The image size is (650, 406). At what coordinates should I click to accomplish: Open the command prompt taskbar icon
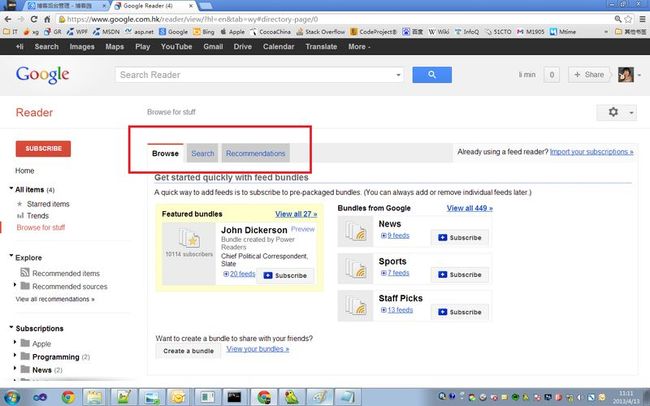click(x=234, y=397)
